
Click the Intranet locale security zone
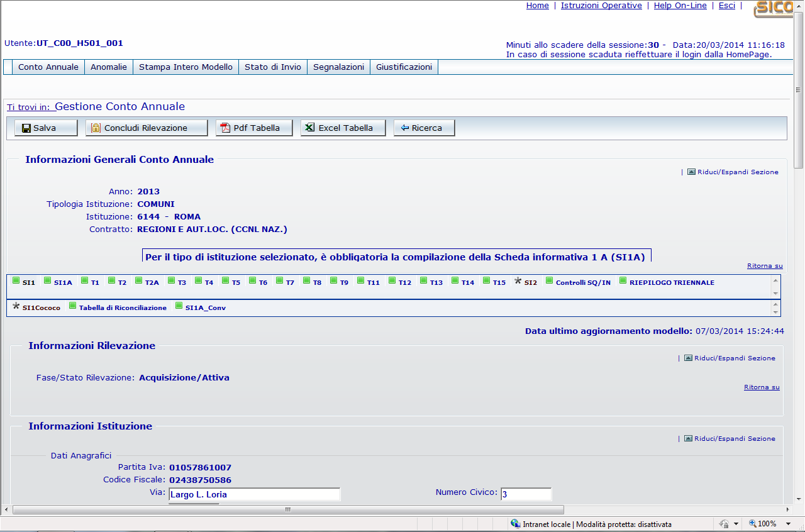(x=591, y=524)
